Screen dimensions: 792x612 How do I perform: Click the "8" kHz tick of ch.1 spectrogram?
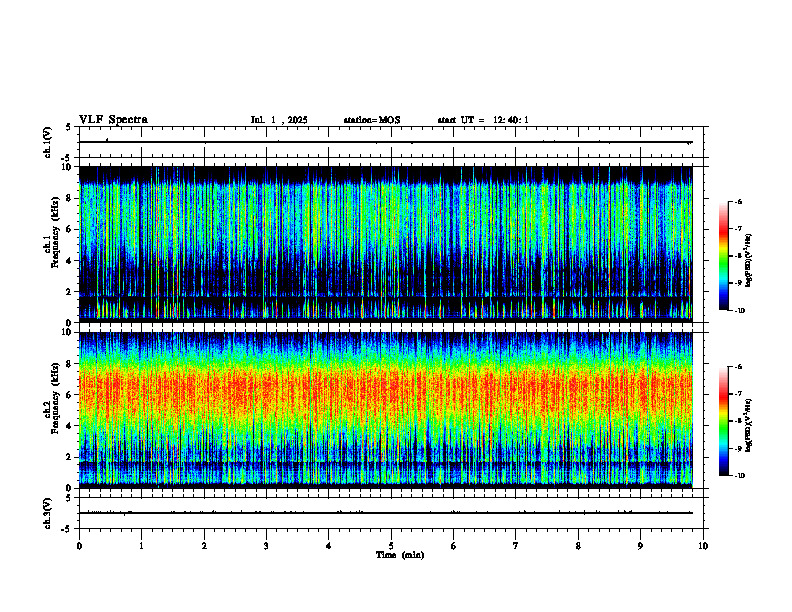click(x=70, y=198)
